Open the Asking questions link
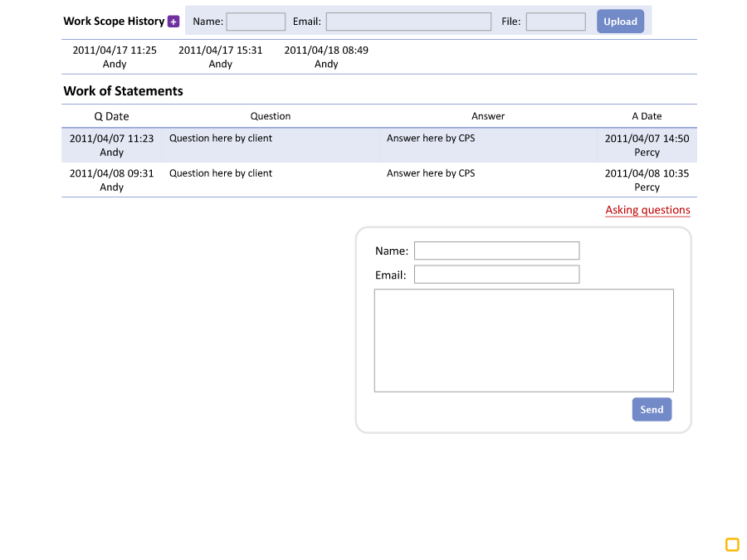The width and height of the screenshot is (747, 560). [647, 210]
